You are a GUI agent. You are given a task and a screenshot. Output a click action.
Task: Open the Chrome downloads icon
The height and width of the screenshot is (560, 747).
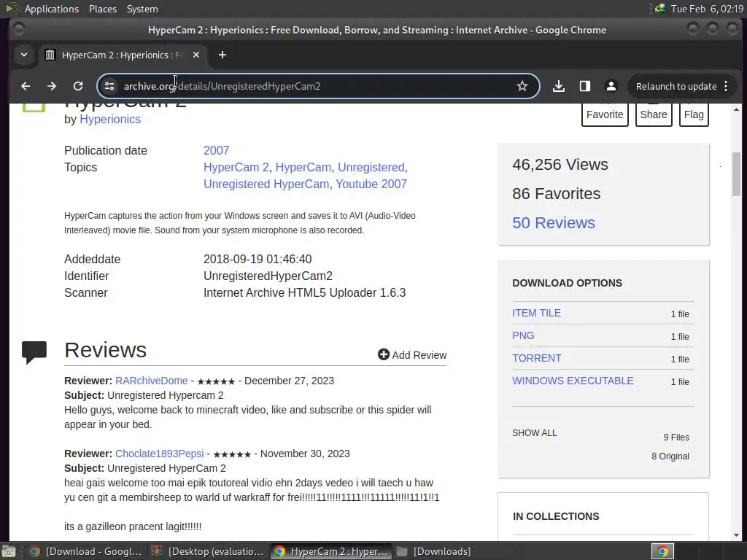pos(558,86)
